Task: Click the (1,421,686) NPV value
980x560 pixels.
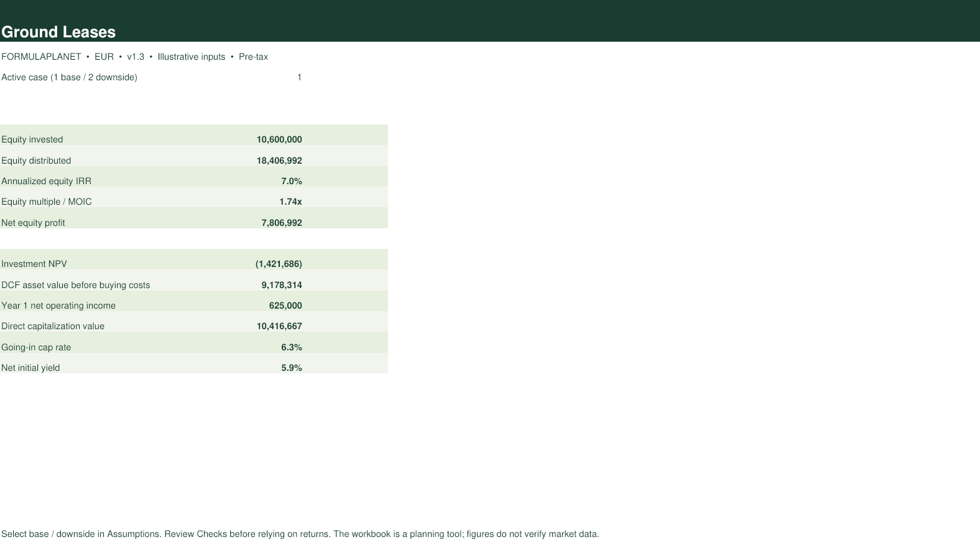Action: [x=279, y=264]
